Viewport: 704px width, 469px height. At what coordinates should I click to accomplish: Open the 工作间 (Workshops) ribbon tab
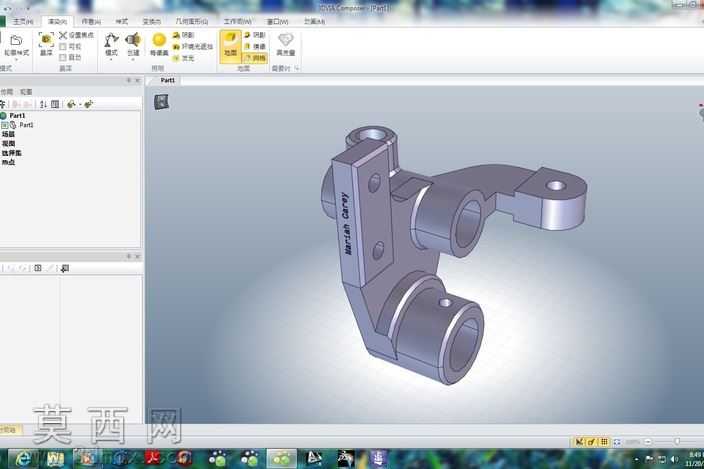(x=238, y=22)
